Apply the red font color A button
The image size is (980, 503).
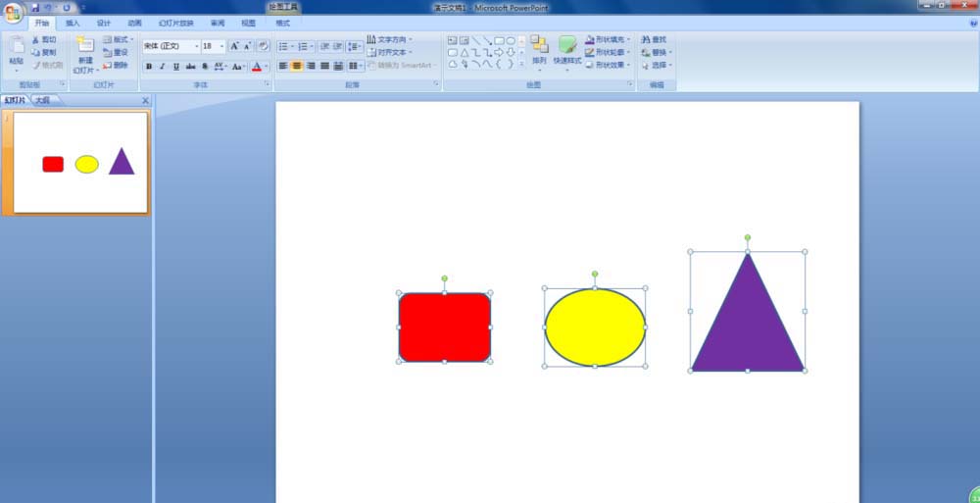(256, 67)
